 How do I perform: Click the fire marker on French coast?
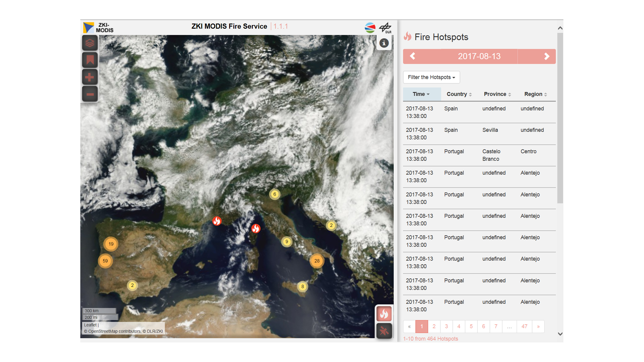[217, 221]
